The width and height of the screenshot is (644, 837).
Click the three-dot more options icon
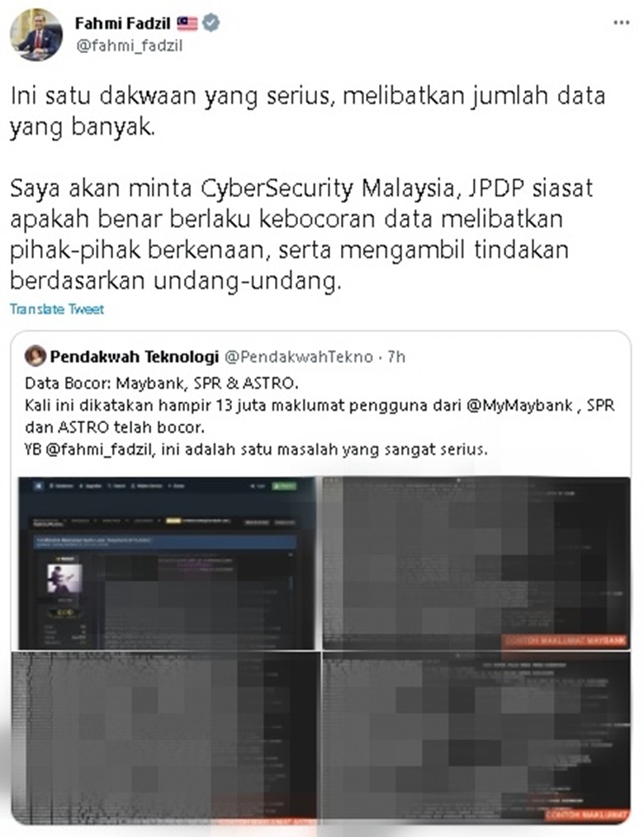621,23
